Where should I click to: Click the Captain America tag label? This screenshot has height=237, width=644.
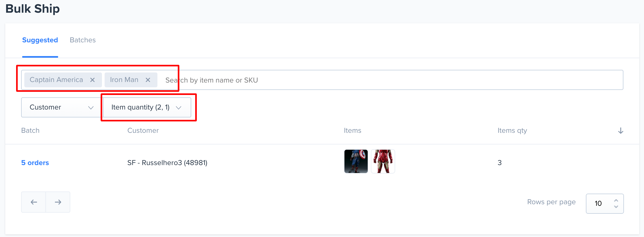56,80
